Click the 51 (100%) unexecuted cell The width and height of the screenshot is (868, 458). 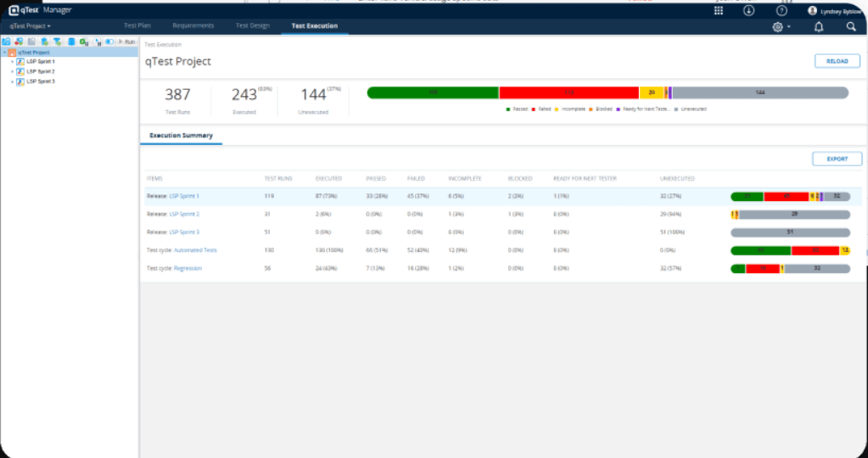point(674,232)
